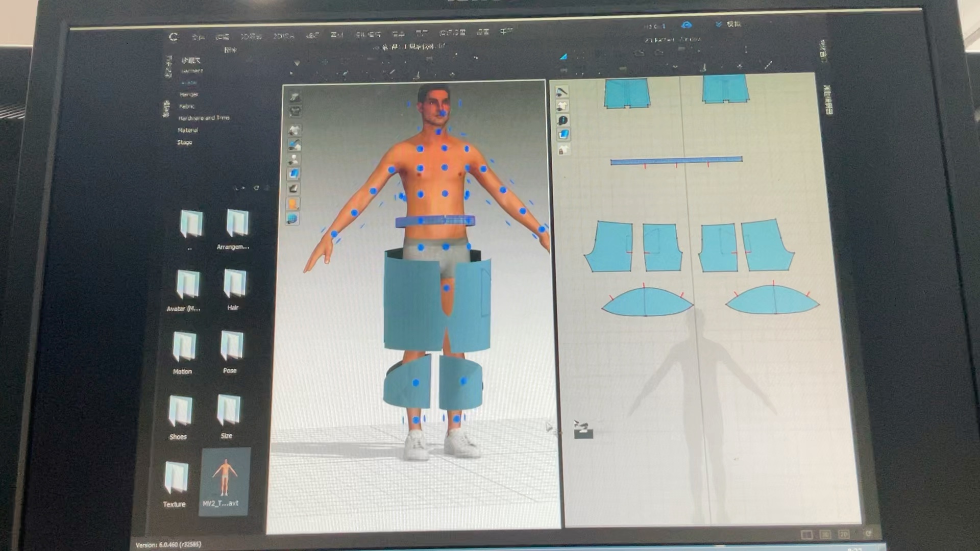
Task: Open the first menu after the logo
Action: [198, 37]
